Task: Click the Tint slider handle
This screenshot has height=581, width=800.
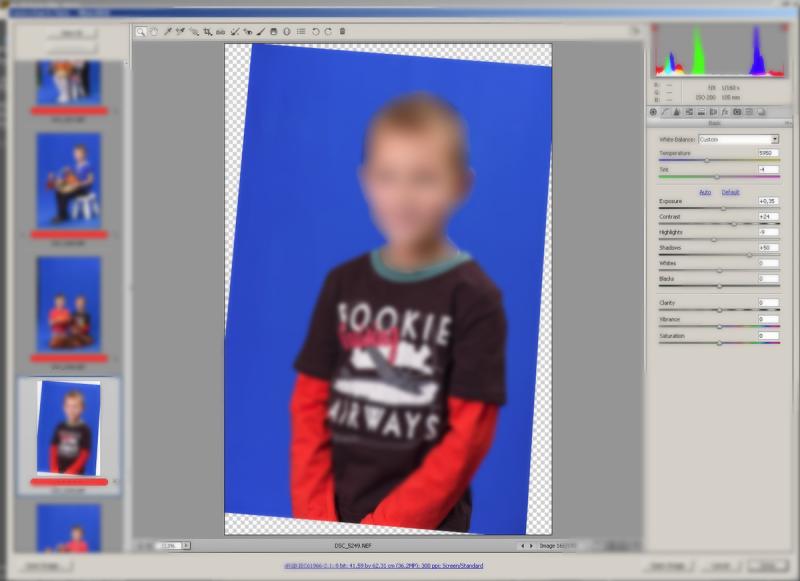Action: point(717,177)
